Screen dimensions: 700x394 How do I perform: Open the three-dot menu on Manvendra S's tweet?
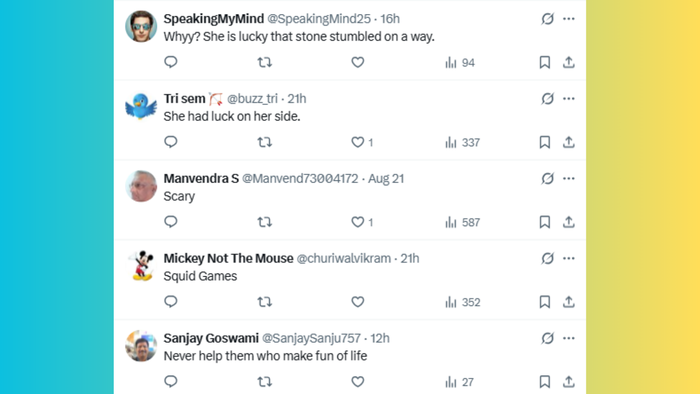point(568,178)
